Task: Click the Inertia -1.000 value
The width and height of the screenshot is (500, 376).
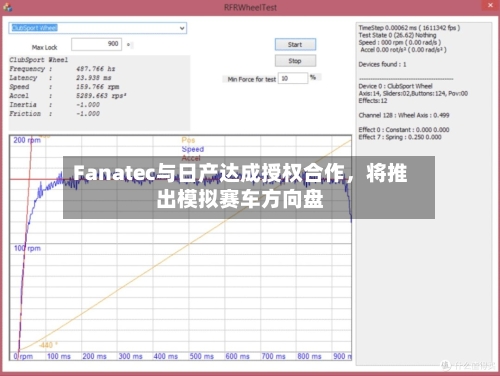Action: click(88, 105)
